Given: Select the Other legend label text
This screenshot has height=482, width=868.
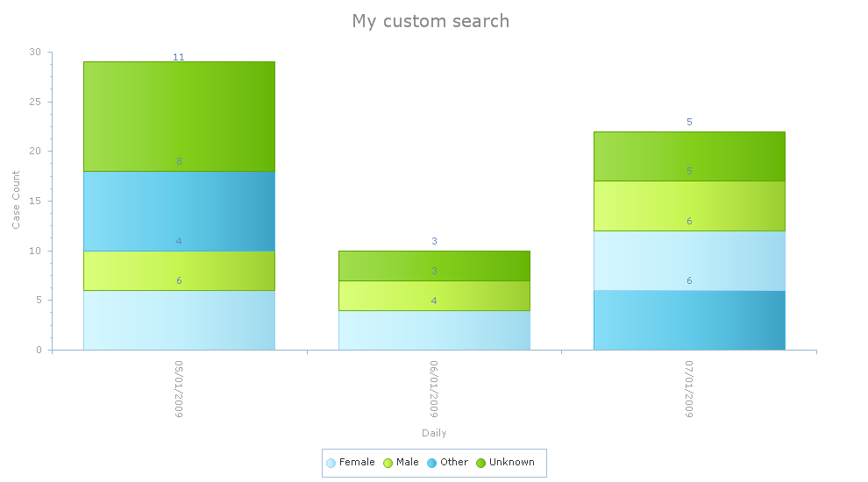Looking at the screenshot, I should tap(454, 463).
